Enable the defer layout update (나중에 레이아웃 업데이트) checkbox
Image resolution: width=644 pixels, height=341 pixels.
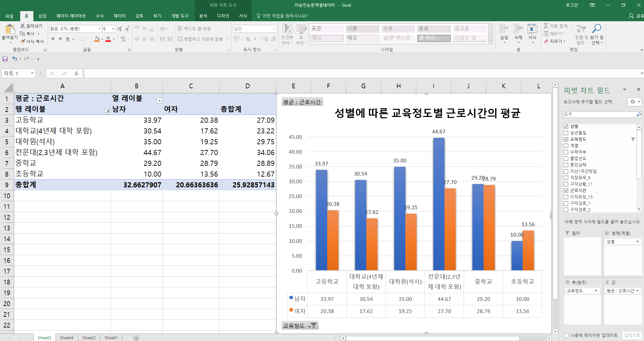pyautogui.click(x=566, y=335)
